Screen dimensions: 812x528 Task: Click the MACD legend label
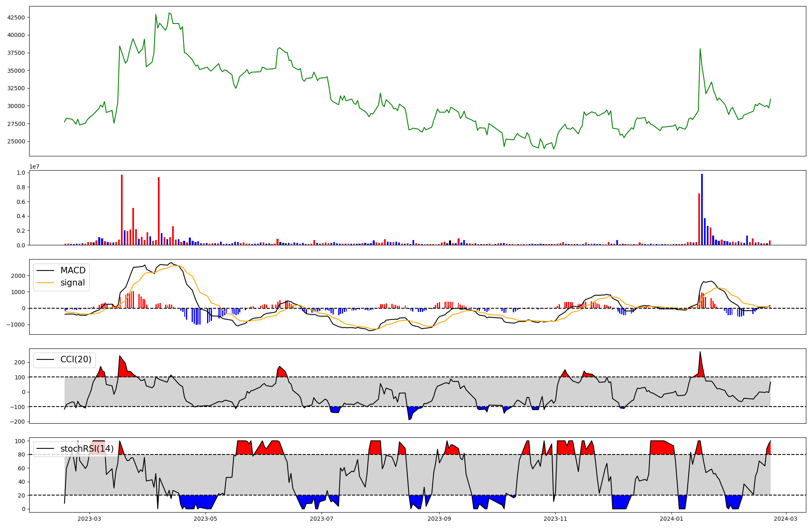point(73,270)
